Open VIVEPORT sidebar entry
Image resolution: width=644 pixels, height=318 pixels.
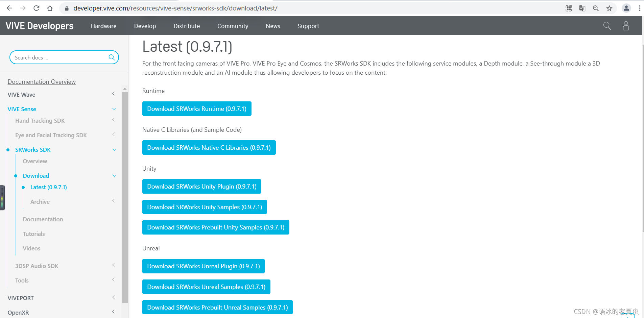[21, 298]
